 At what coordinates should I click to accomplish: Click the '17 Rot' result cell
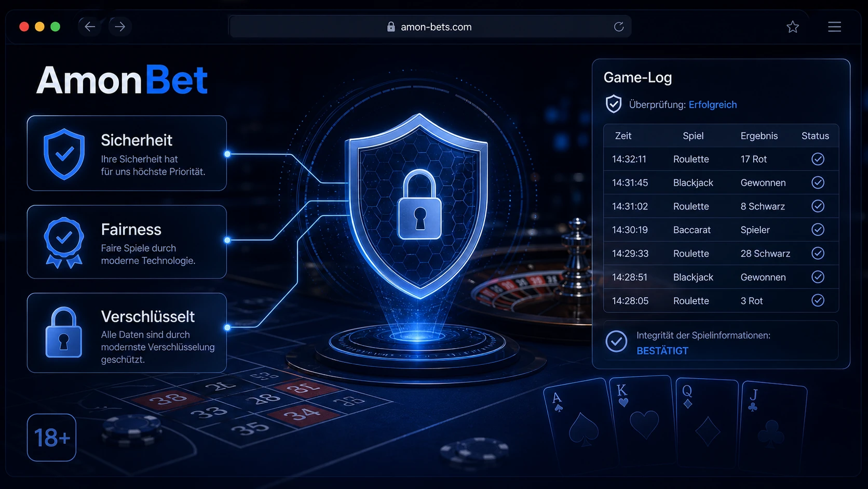coord(753,159)
